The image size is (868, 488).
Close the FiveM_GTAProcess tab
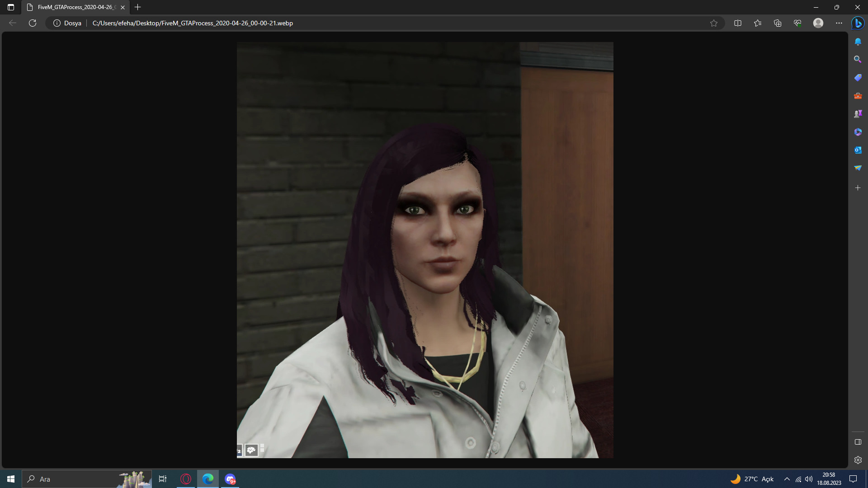(x=123, y=7)
